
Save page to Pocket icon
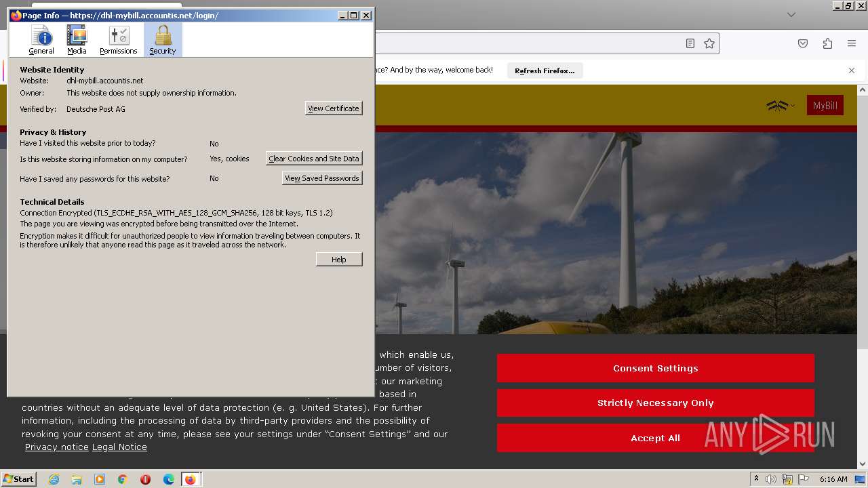pyautogui.click(x=803, y=43)
